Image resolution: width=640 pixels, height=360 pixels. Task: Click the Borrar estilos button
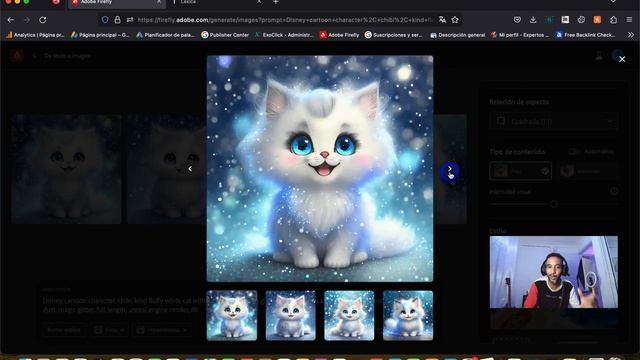pos(64,330)
